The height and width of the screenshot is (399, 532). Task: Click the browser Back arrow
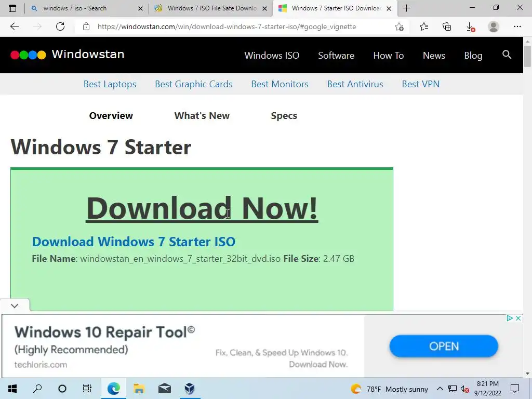(14, 26)
